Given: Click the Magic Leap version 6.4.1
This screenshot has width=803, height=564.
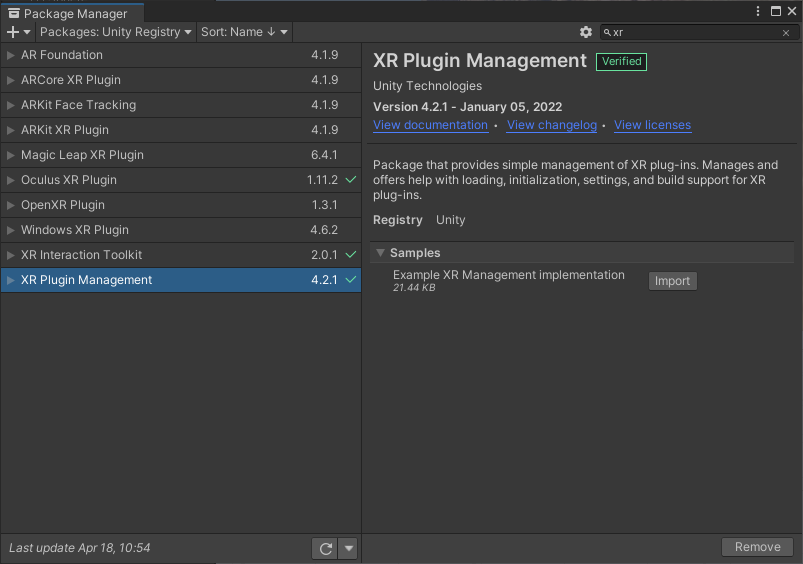Looking at the screenshot, I should pyautogui.click(x=324, y=155).
